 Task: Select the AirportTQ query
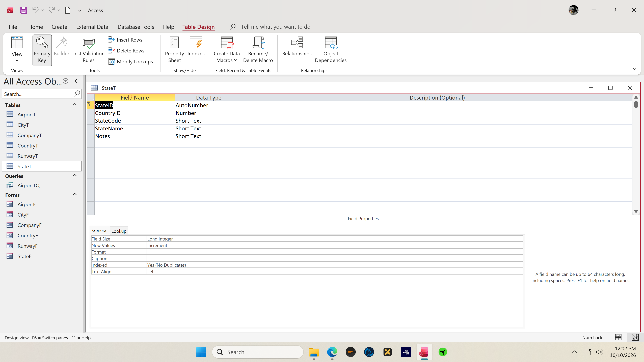(29, 185)
